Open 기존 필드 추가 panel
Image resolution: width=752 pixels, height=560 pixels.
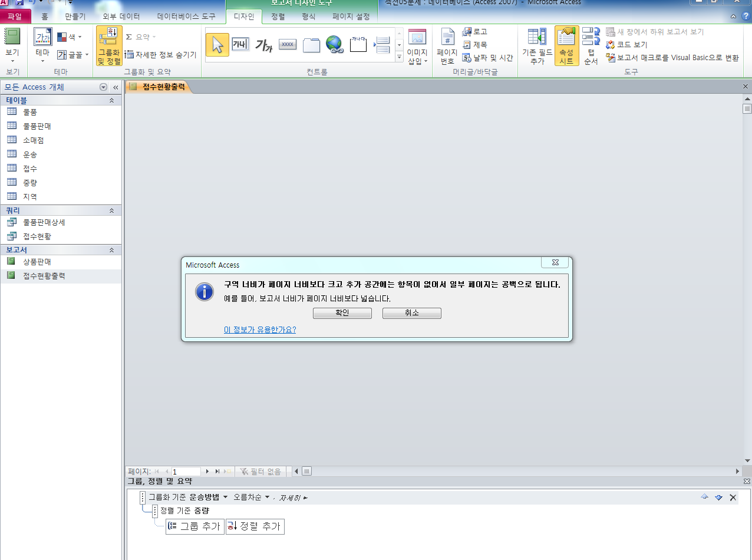coord(537,45)
